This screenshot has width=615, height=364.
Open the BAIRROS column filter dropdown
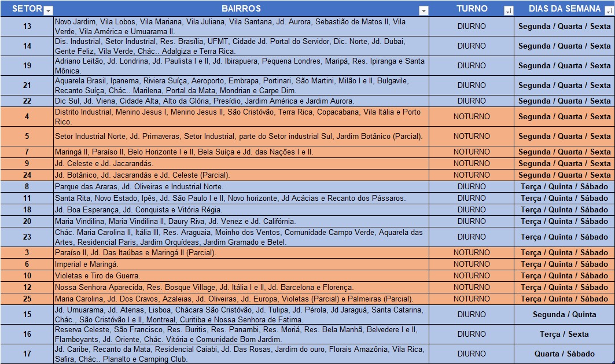pos(423,10)
